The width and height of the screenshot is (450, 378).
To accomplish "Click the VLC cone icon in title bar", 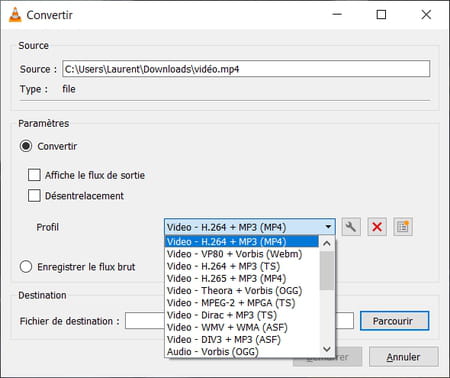I will pos(15,15).
